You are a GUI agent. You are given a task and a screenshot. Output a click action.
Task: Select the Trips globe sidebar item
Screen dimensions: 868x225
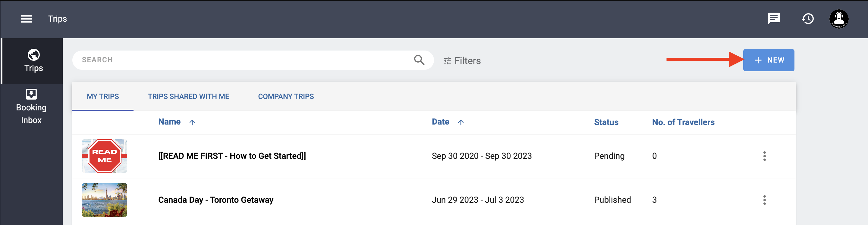[x=33, y=61]
